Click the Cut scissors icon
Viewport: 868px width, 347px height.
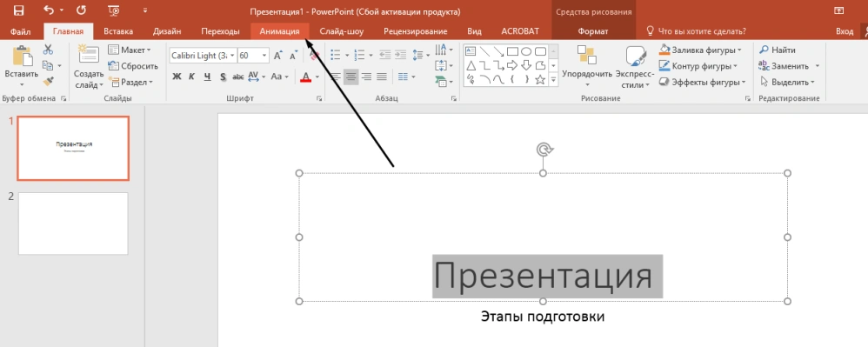click(x=48, y=50)
